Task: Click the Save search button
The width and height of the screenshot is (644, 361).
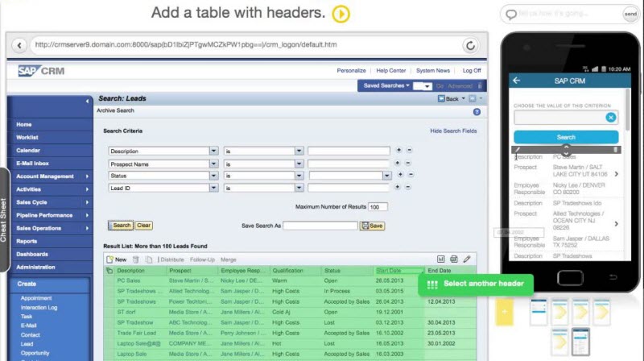Action: [372, 226]
